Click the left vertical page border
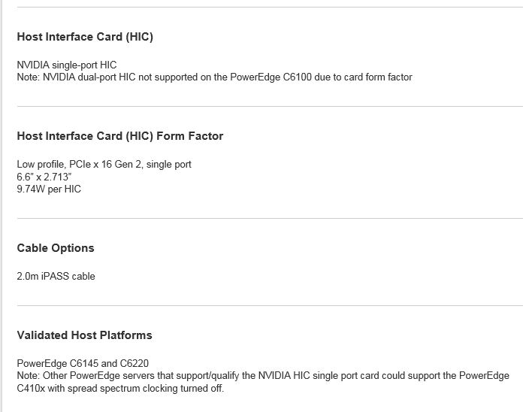 click(1, 206)
